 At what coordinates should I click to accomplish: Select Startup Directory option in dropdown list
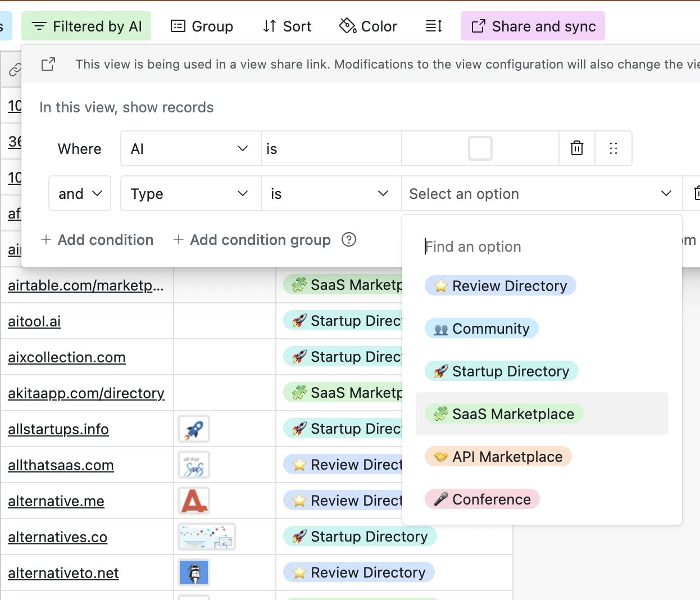tap(501, 371)
